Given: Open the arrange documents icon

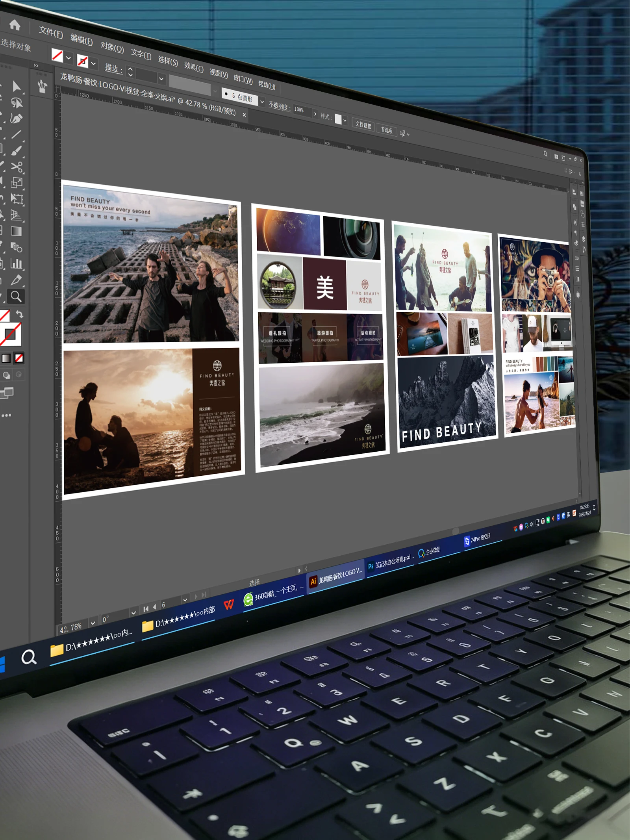Looking at the screenshot, I should (x=556, y=157).
